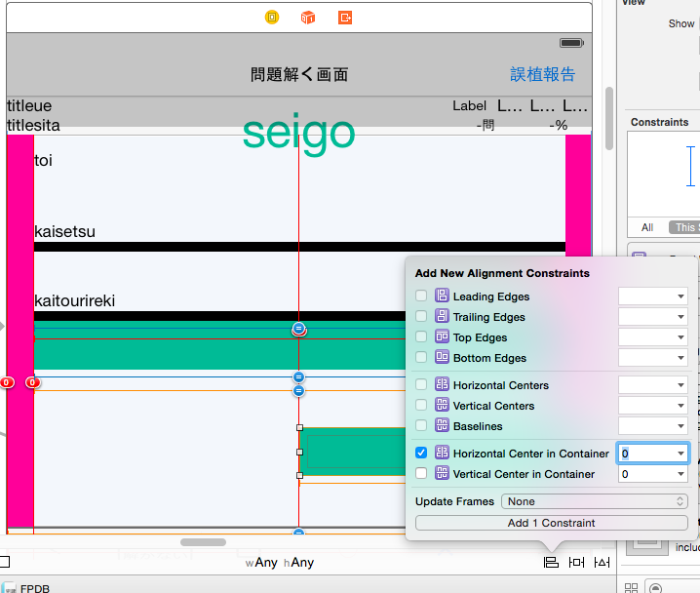
Task: Click the orange Exit icon
Action: [x=345, y=18]
